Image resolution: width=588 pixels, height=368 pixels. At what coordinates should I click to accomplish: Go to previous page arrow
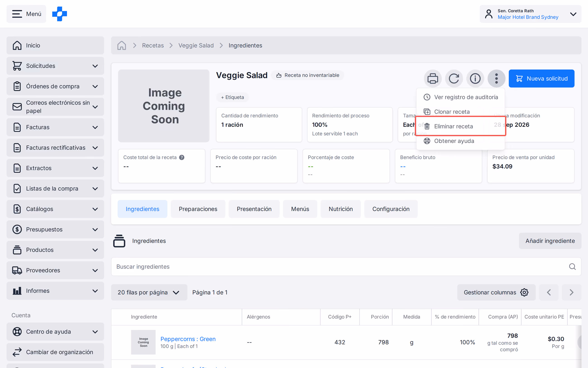549,292
